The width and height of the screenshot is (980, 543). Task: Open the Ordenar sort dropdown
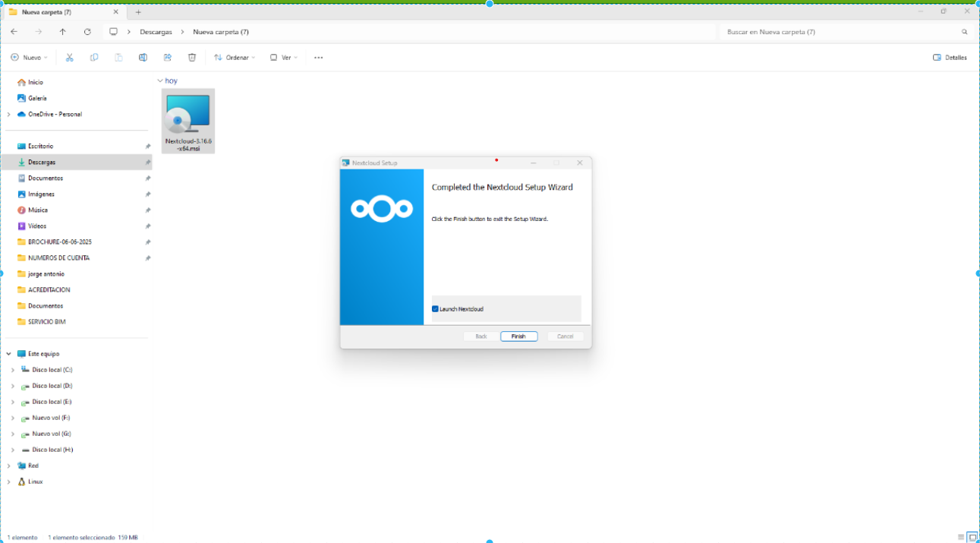(234, 58)
